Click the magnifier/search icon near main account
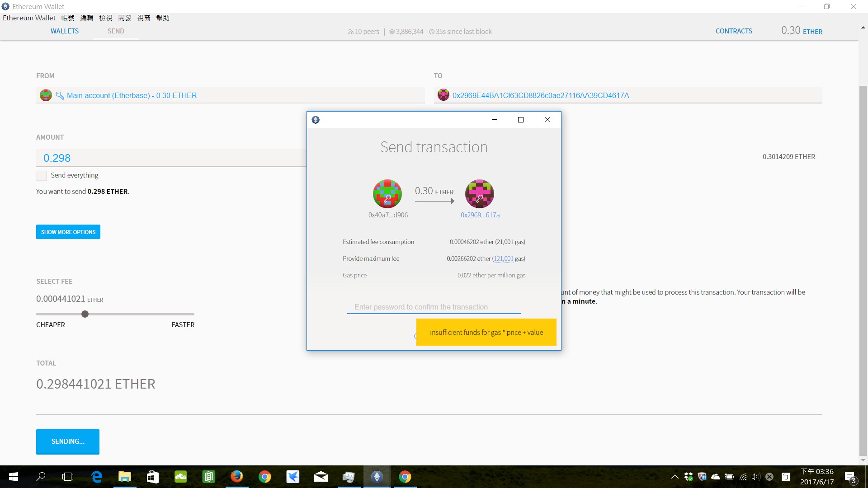868x488 pixels. coord(60,95)
